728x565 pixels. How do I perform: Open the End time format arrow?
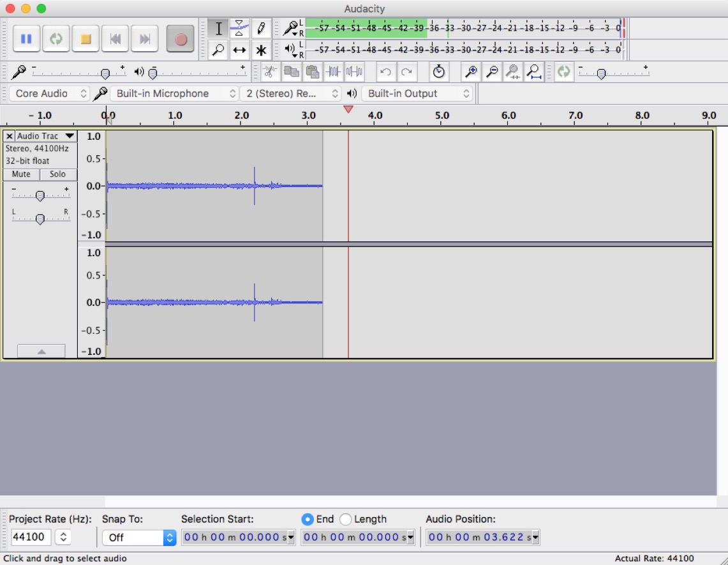(410, 538)
